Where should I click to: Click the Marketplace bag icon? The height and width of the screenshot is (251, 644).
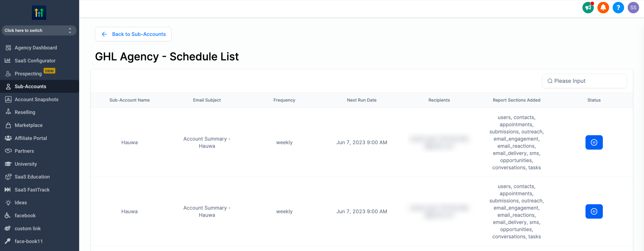tap(8, 125)
